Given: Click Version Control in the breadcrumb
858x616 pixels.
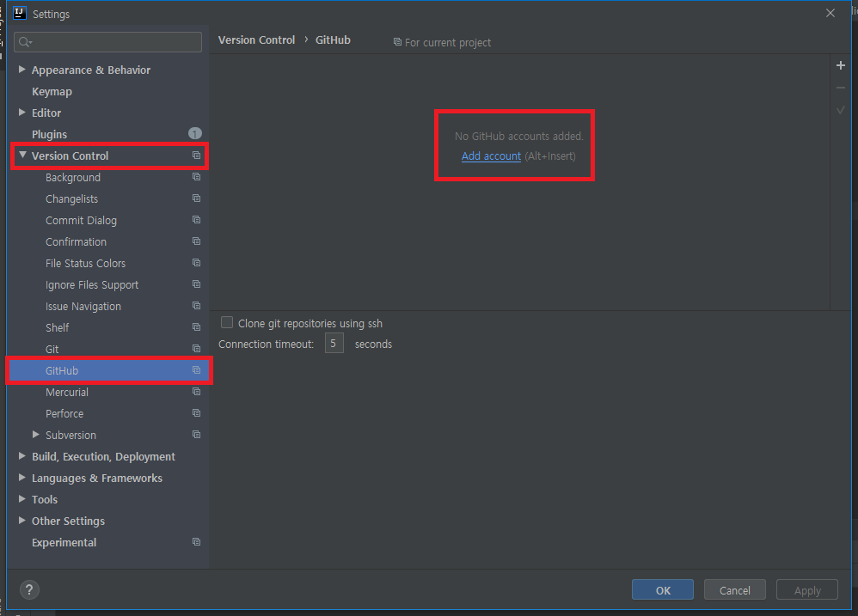Looking at the screenshot, I should (x=256, y=40).
